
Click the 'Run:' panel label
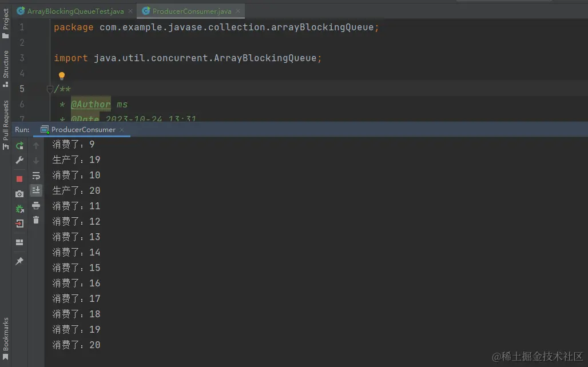22,130
